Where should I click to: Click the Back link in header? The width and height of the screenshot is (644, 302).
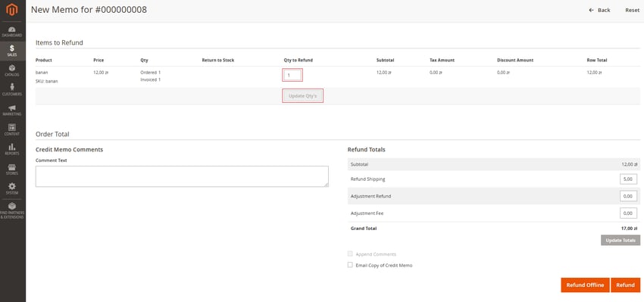coord(599,11)
